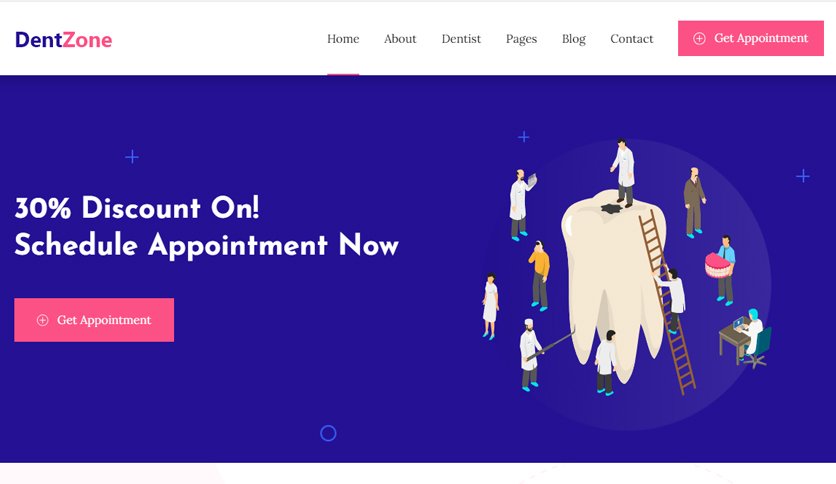Go to the About page
Viewport: 836px width, 484px height.
click(400, 39)
